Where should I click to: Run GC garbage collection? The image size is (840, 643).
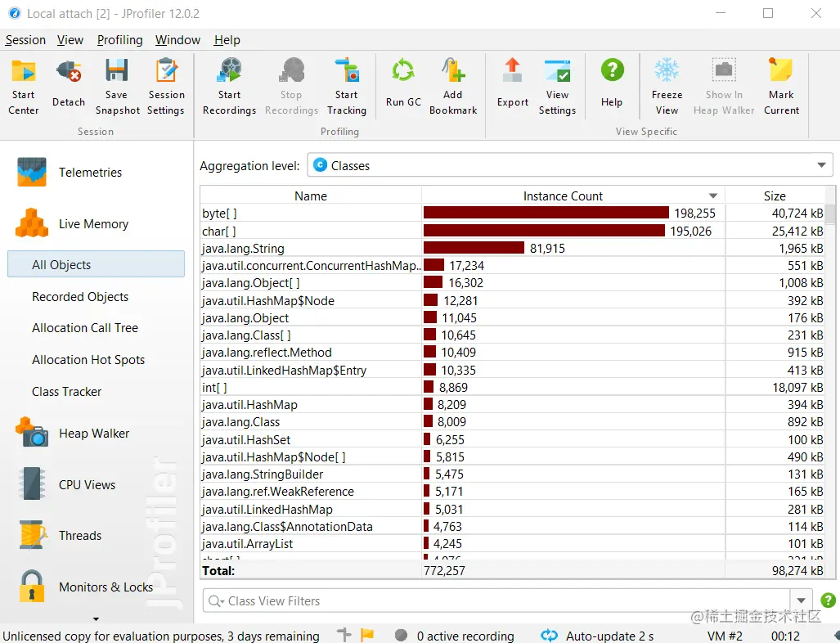pos(403,83)
